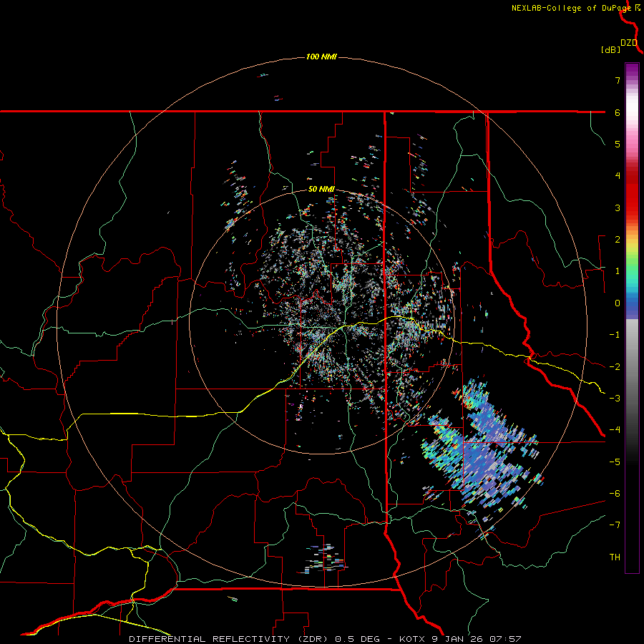Click the 0 value on the color scale
Screen dimensions: 644x644
pyautogui.click(x=618, y=303)
